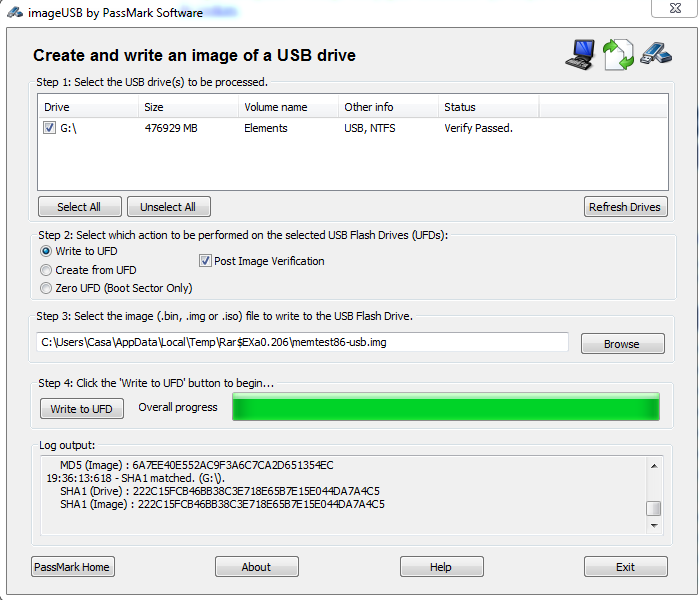The height and width of the screenshot is (600, 699).
Task: Select Zero UFD (Boot Sector Only) option
Action: 46,288
